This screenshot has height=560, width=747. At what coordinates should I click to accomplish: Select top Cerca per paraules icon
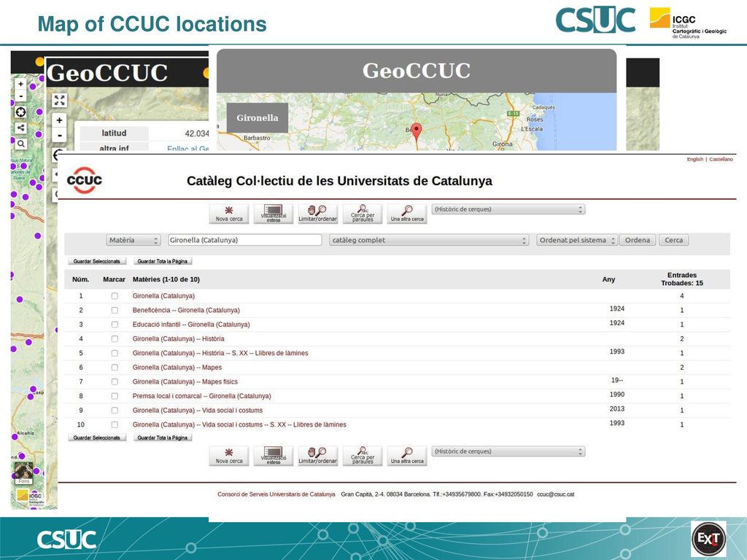[363, 214]
